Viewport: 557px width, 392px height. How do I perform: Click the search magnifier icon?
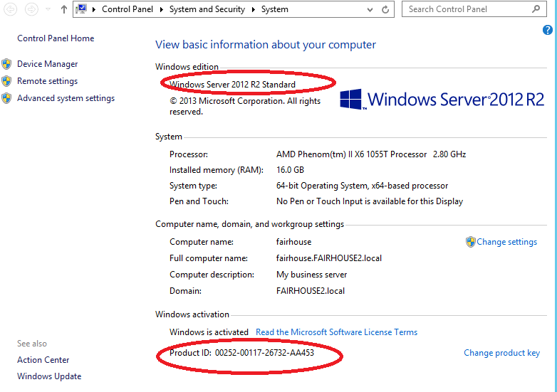[536, 9]
